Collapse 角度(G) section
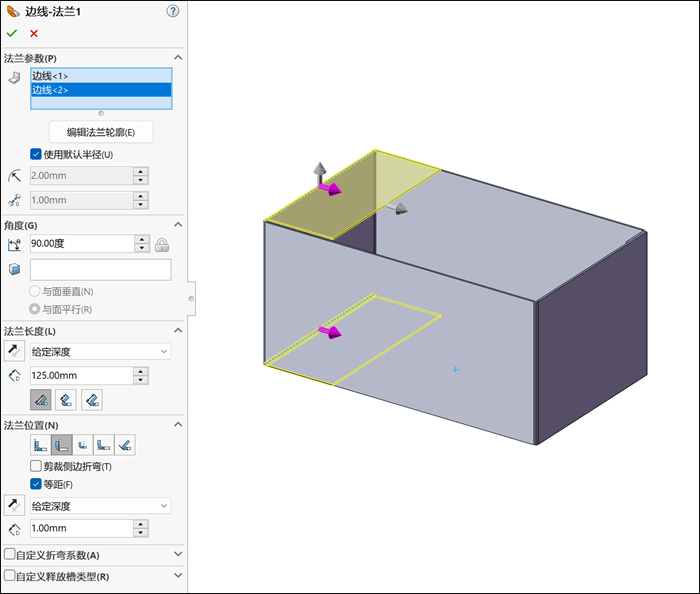 point(178,224)
